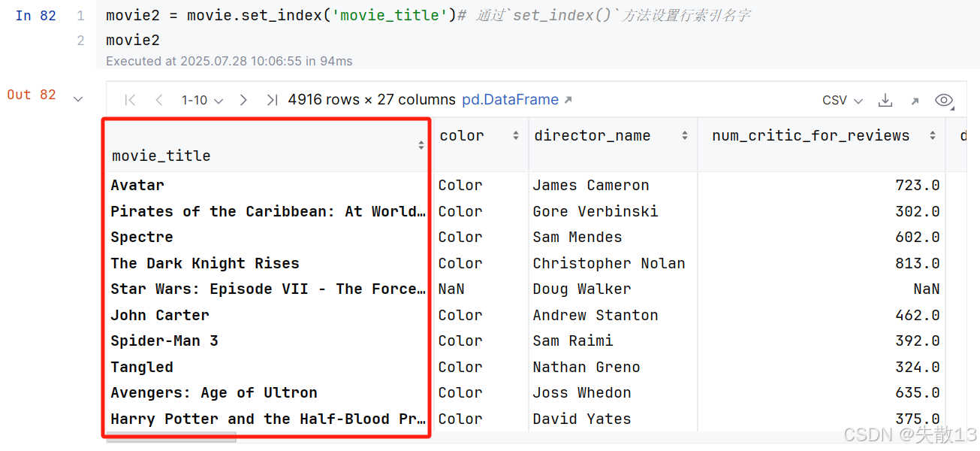
Task: Select the James Cameron cell
Action: [x=591, y=185]
